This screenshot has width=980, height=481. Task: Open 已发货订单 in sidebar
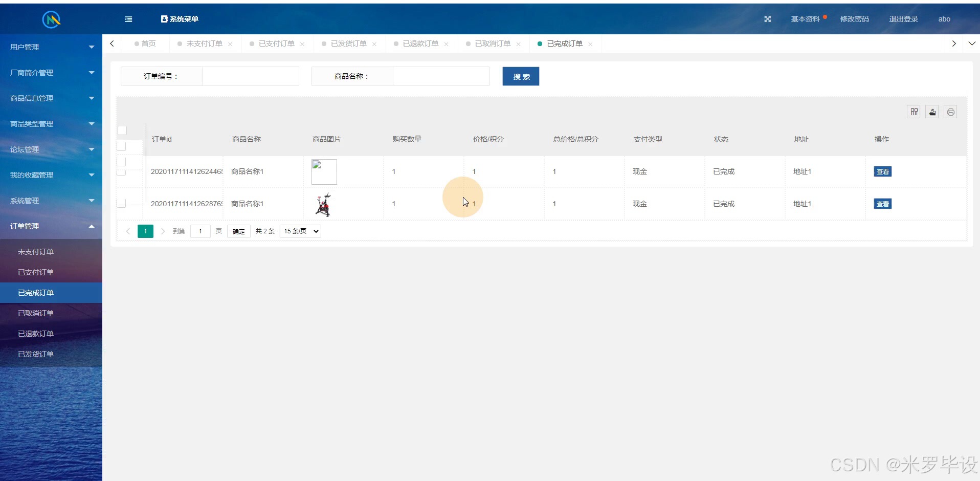pyautogui.click(x=51, y=354)
